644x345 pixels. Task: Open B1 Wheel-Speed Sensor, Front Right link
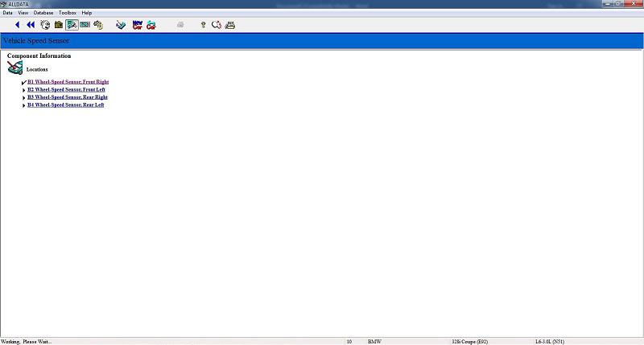tap(68, 82)
